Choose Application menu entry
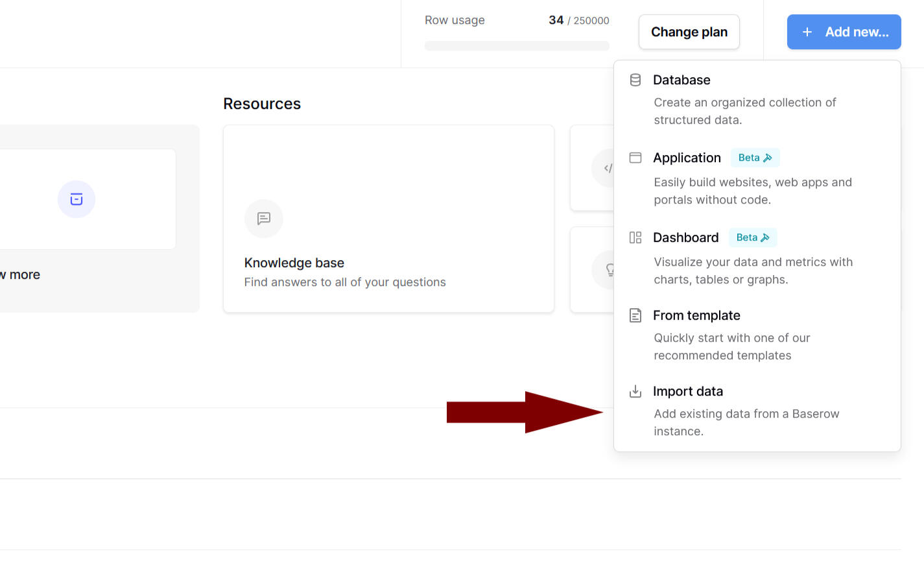Screen dimensions: 924x563 [757, 178]
